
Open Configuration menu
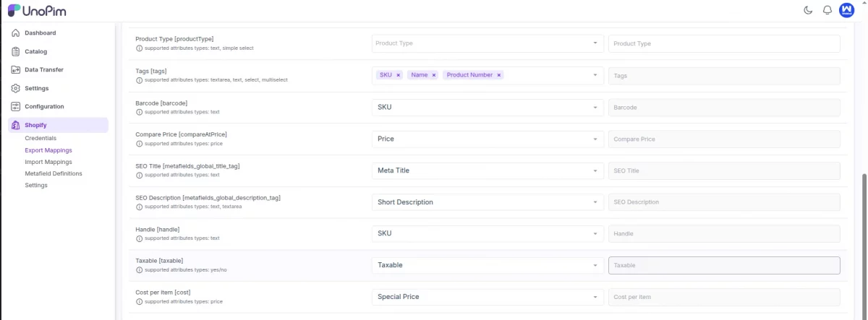point(57,107)
